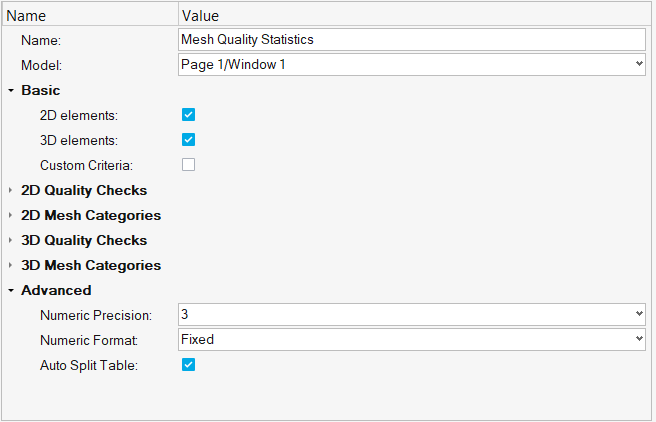This screenshot has width=656, height=422.
Task: Open the Model dropdown list
Action: pos(639,64)
